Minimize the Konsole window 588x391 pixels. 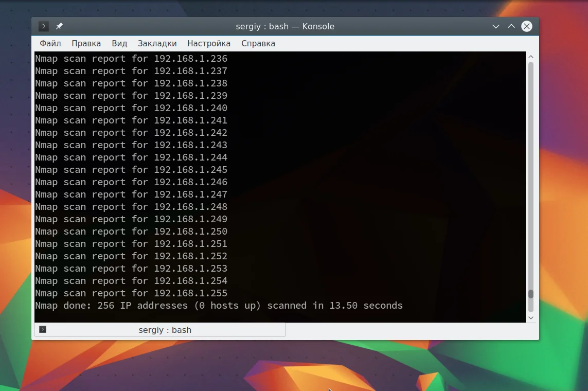[x=496, y=26]
